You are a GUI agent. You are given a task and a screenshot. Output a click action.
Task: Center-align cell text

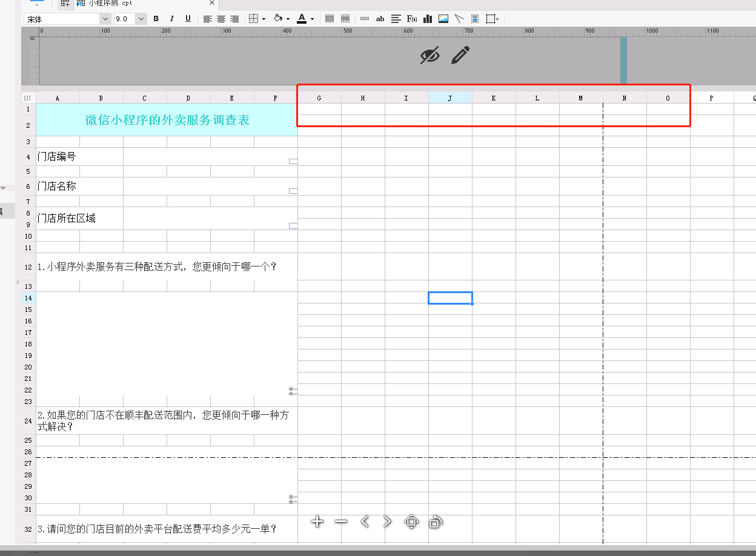click(x=221, y=19)
